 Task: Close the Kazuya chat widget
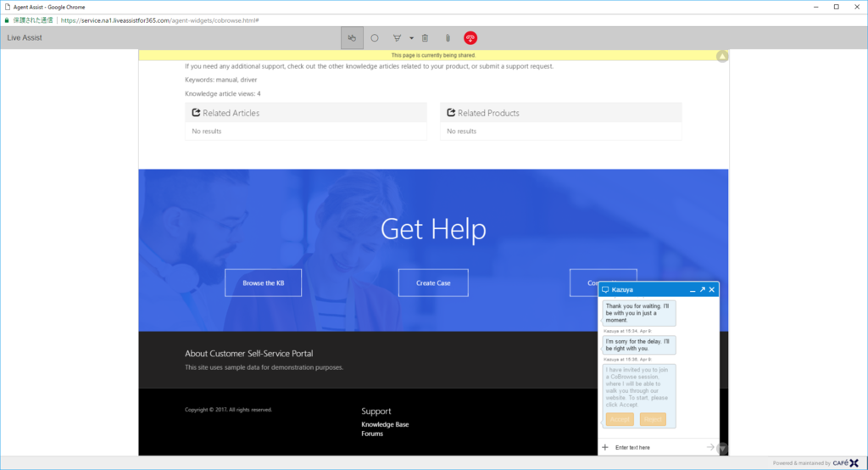click(712, 289)
